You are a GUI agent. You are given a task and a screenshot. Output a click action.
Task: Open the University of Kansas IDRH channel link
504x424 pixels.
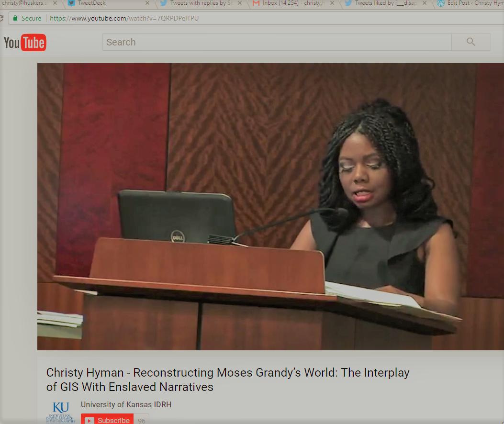click(x=126, y=404)
